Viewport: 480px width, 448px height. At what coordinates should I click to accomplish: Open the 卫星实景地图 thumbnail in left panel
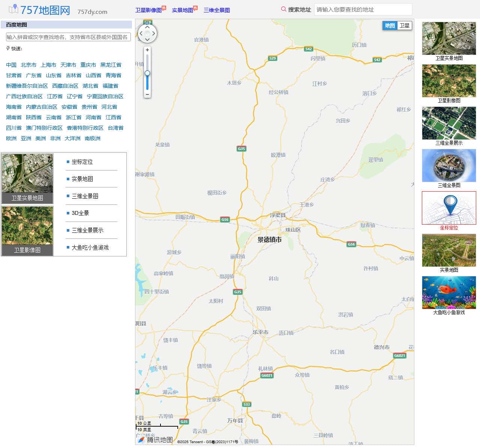click(27, 178)
